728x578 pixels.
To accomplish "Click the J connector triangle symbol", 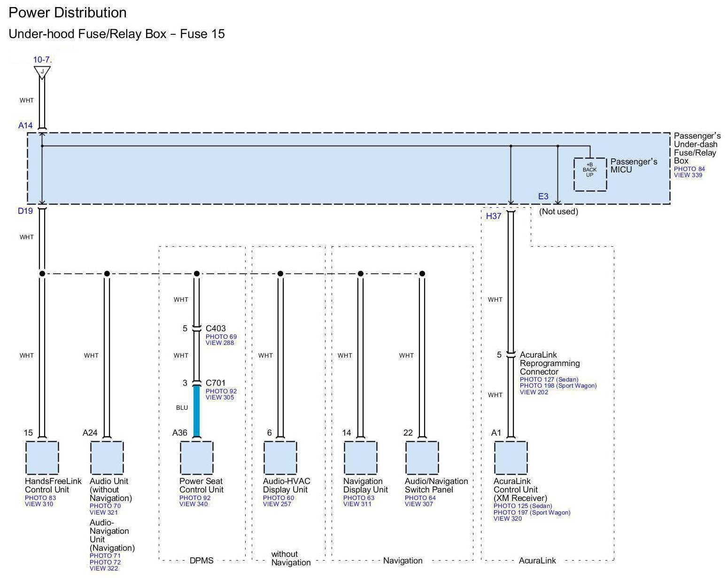I will click(42, 71).
